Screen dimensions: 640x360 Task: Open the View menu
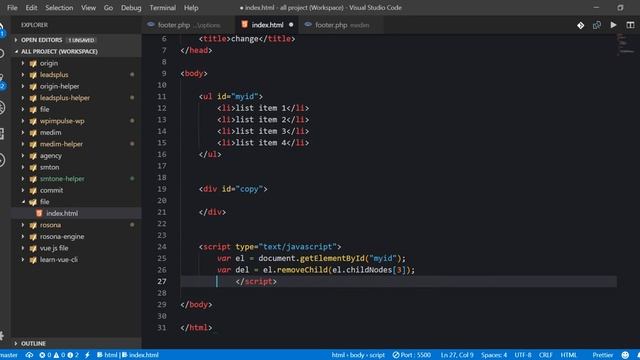pos(88,8)
